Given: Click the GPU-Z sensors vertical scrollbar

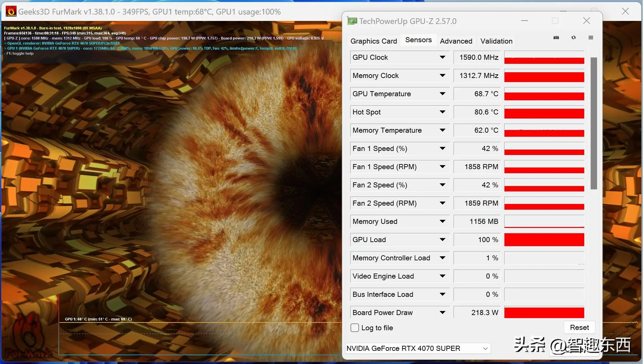Looking at the screenshot, I should click(594, 123).
